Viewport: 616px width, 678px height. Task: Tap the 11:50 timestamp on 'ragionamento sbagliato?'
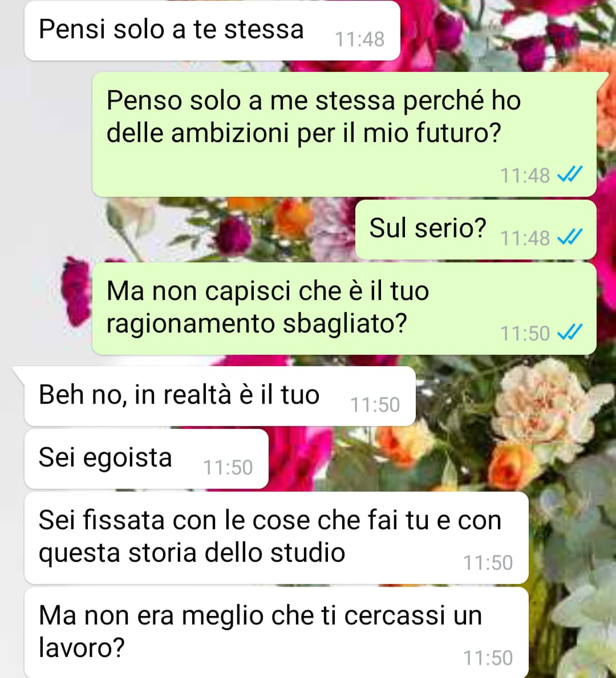point(525,333)
